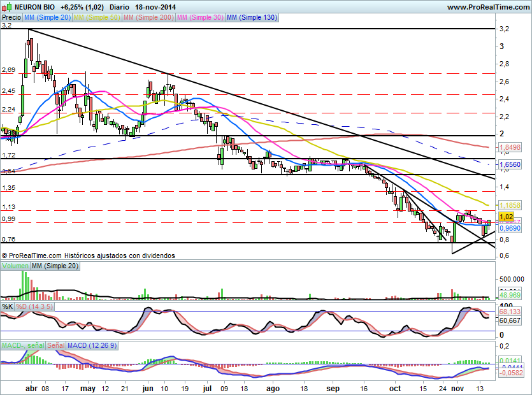Click the volume MM (Simple 20) label

[x=53, y=264]
